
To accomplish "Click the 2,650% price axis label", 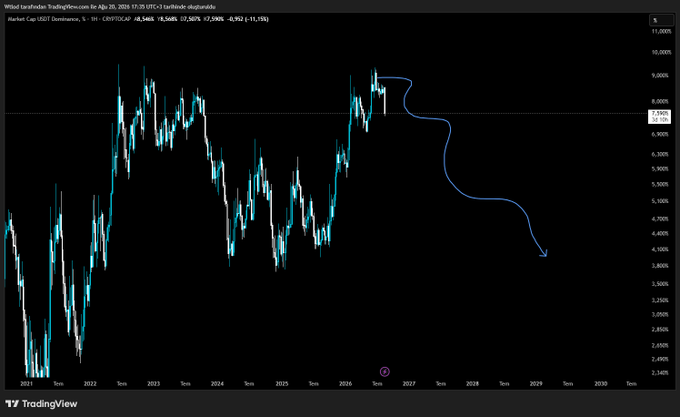I will (660, 346).
